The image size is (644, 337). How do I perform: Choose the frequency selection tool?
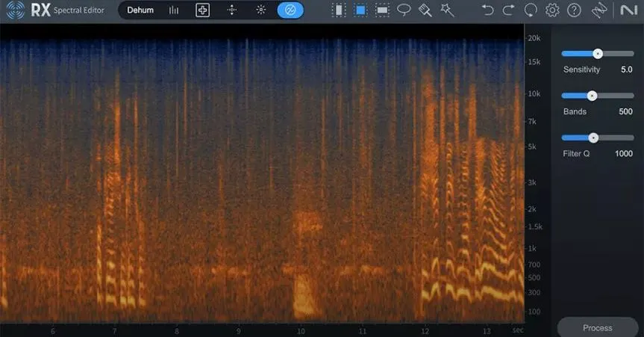click(x=382, y=10)
